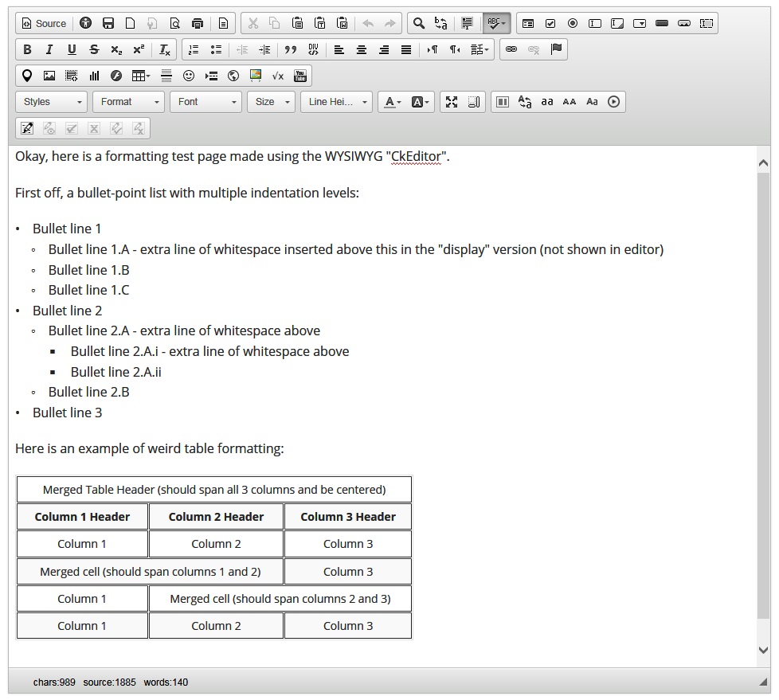Insert a smiley emoticon
The image size is (779, 700).
(x=188, y=76)
